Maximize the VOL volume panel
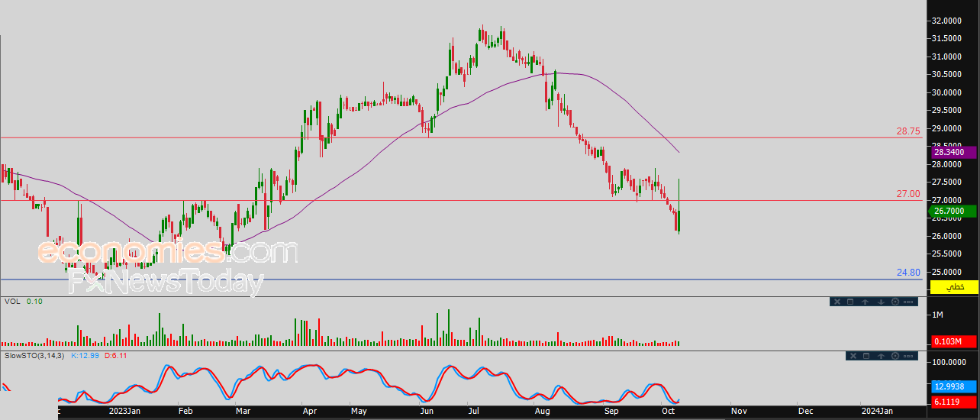This screenshot has width=980, height=420. [850, 302]
